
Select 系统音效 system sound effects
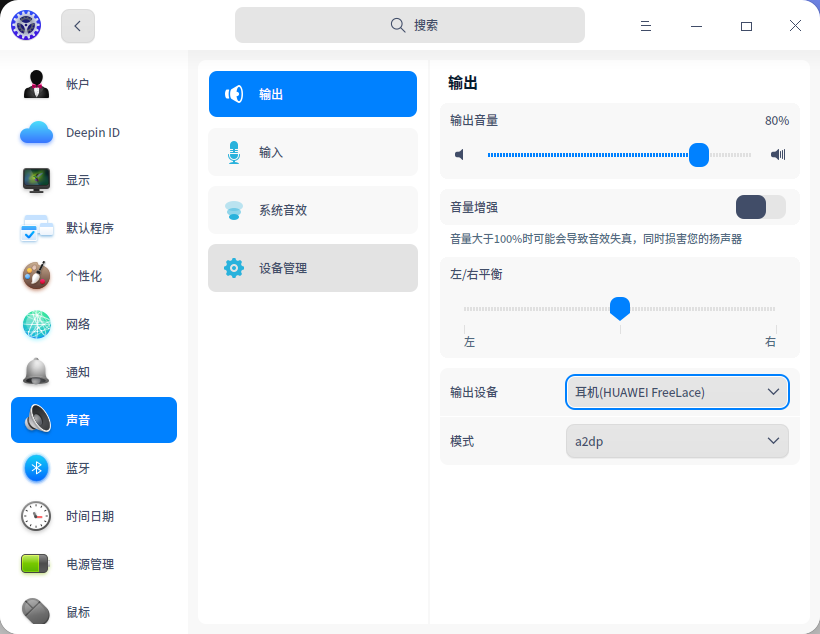[312, 210]
